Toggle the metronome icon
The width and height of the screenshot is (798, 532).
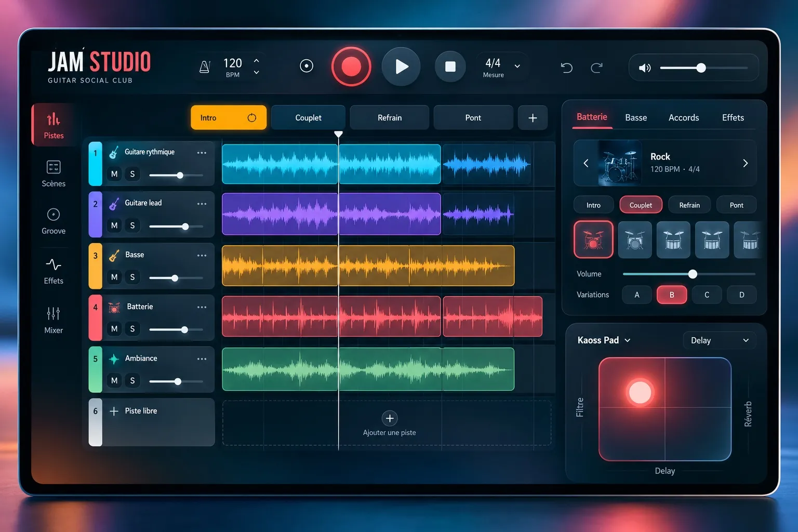[x=205, y=66]
